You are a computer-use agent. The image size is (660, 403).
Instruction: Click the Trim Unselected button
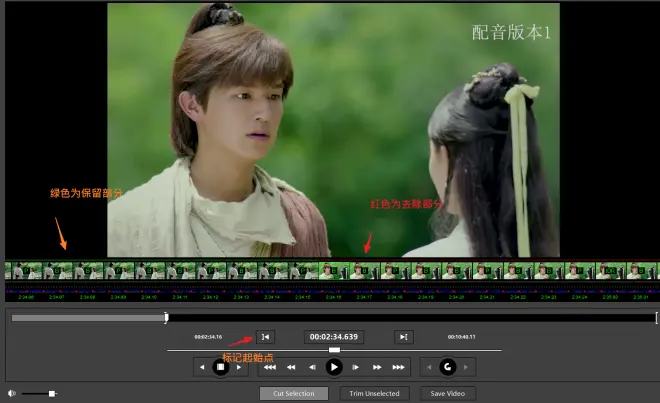point(374,393)
